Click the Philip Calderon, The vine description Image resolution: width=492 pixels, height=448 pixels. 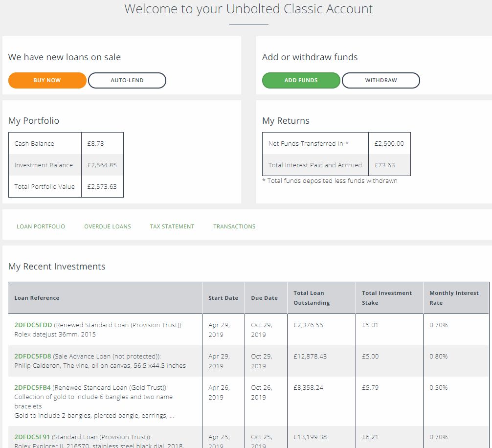100,366
